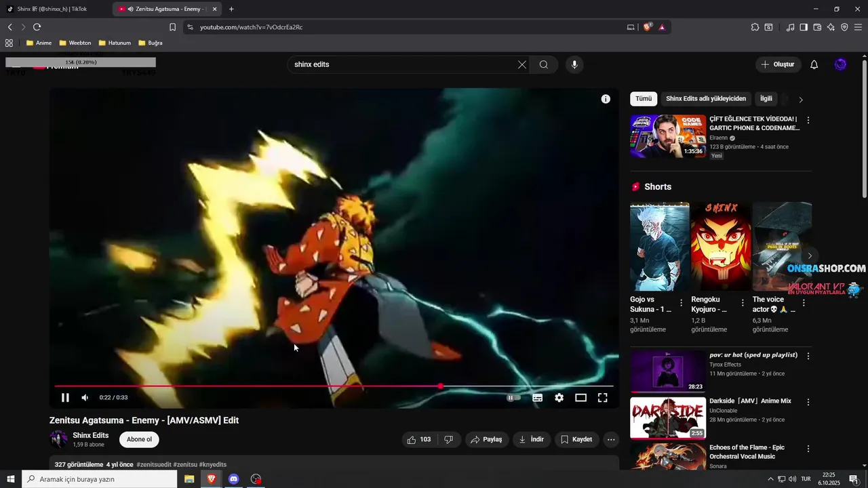This screenshot has height=488, width=868.
Task: Open the video info card icon
Action: click(606, 99)
